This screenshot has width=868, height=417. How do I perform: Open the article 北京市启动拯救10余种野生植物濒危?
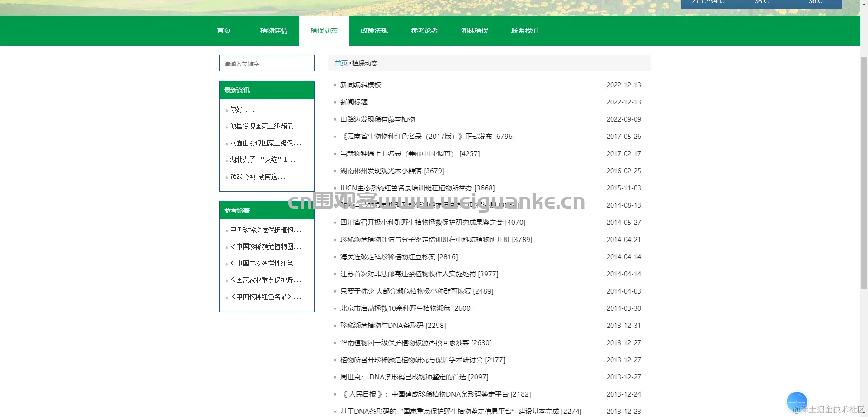click(x=406, y=308)
